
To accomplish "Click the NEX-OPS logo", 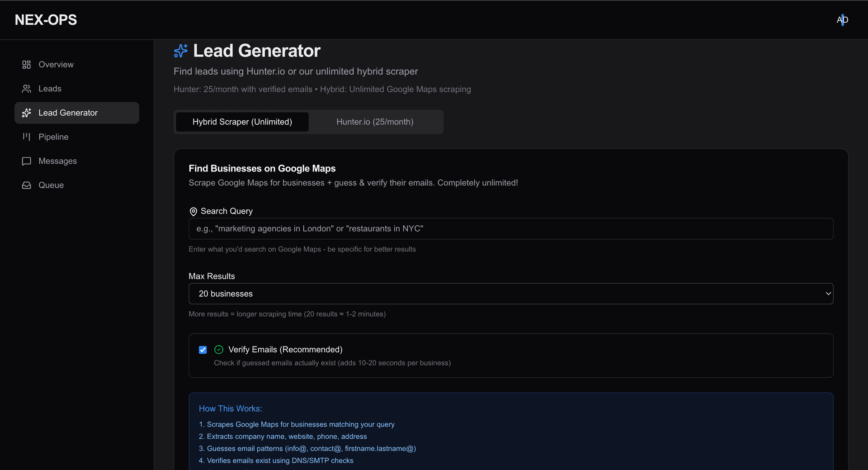I will [46, 19].
